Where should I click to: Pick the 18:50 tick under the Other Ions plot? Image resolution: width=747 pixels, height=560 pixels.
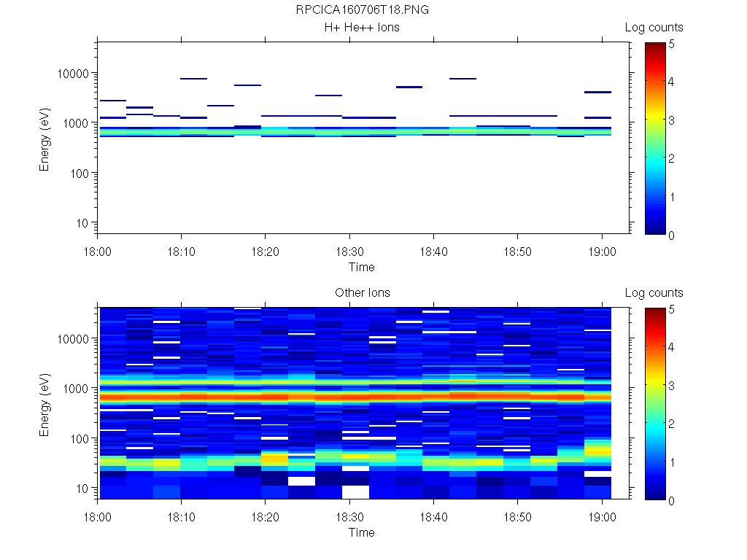click(x=518, y=517)
